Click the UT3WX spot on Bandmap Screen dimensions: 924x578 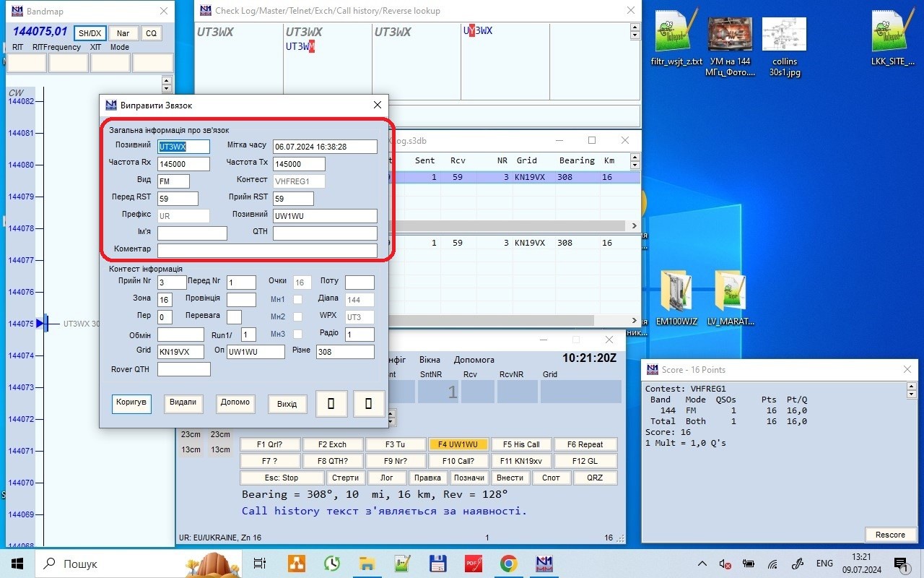[x=82, y=324]
